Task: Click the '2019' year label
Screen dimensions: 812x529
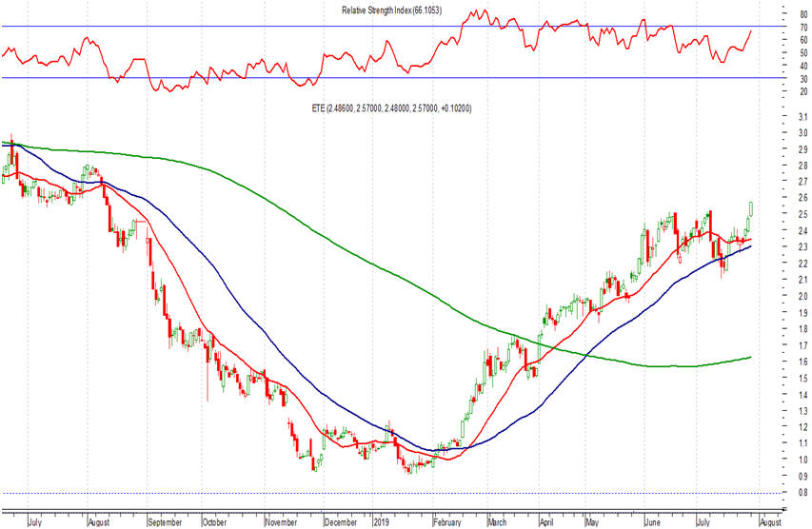Action: coord(381,521)
